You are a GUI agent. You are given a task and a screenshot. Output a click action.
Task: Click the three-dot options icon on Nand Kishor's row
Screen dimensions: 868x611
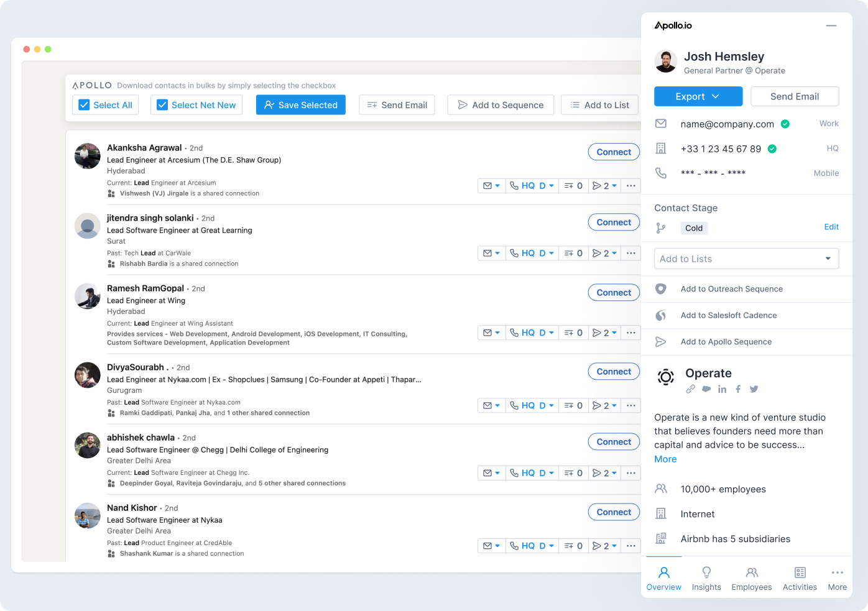(630, 545)
